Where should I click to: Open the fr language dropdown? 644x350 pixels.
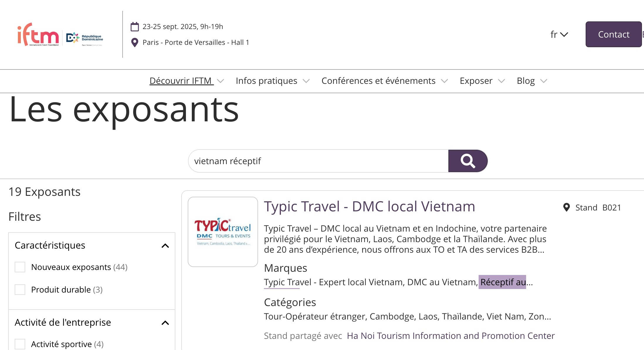coord(559,34)
